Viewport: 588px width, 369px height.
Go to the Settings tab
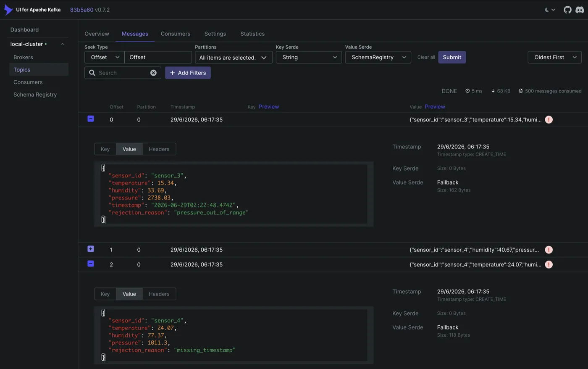pyautogui.click(x=215, y=34)
